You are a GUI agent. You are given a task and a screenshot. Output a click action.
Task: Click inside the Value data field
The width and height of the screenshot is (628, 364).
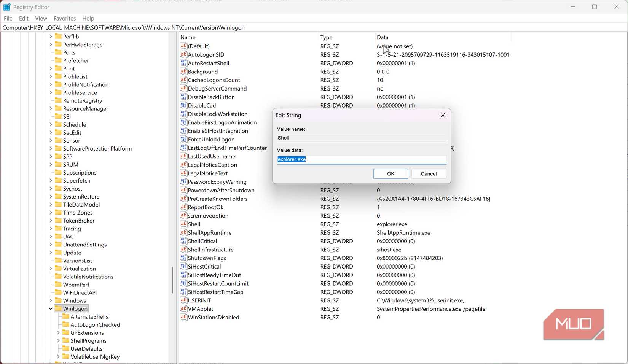(361, 159)
